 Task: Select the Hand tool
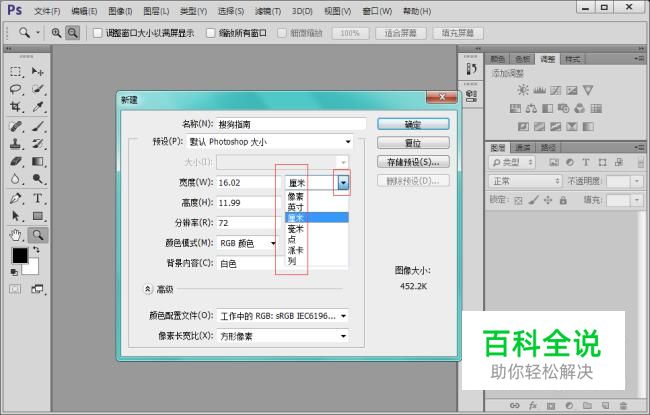point(16,235)
